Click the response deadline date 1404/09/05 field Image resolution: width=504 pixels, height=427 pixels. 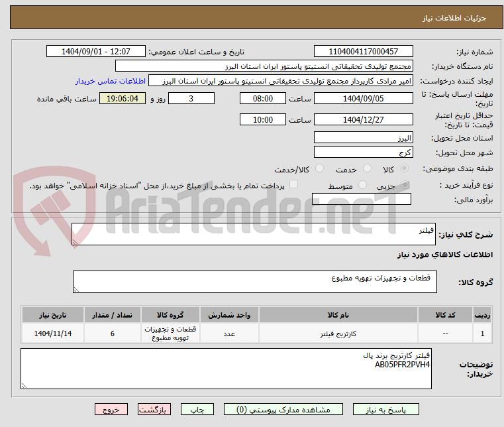[x=363, y=99]
